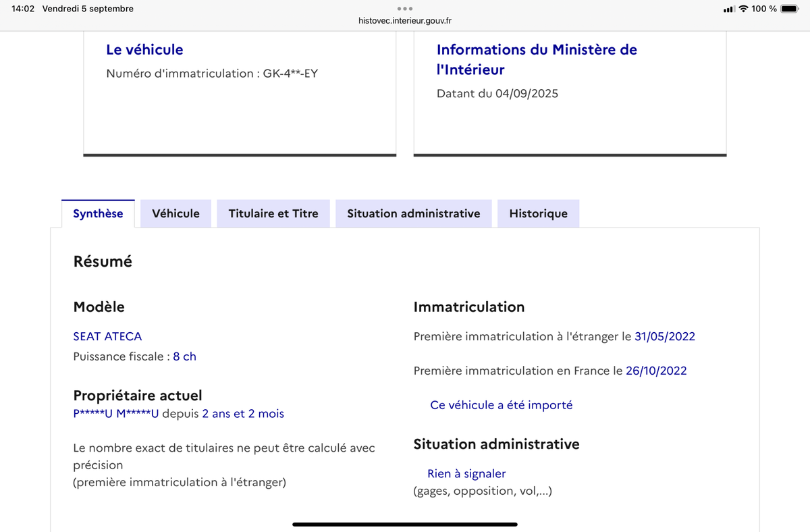The height and width of the screenshot is (532, 810).
Task: Click the Immatriculation heading
Action: 469,307
